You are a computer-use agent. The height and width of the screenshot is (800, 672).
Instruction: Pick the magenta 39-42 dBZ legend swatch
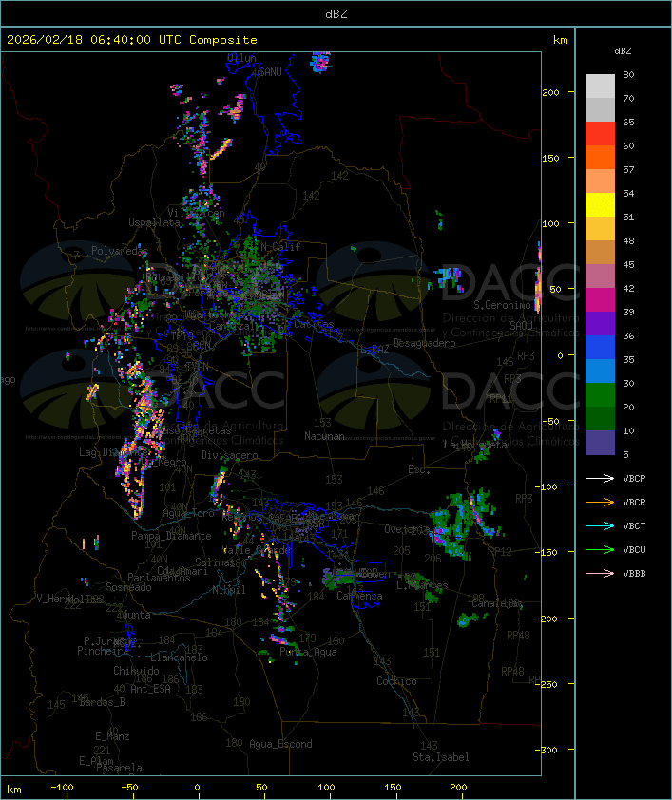600,300
